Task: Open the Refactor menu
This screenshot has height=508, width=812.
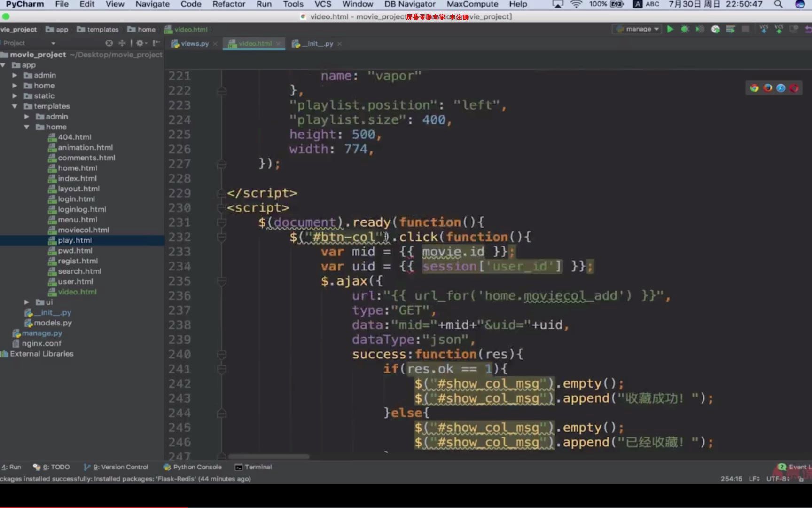Action: click(x=229, y=4)
